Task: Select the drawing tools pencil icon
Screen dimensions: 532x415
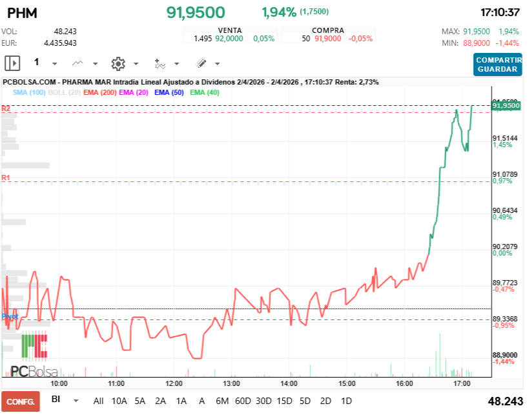Action: click(201, 63)
